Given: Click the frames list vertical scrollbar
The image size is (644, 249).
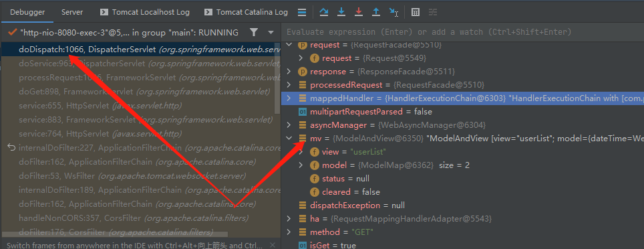Looking at the screenshot, I should pos(278,78).
